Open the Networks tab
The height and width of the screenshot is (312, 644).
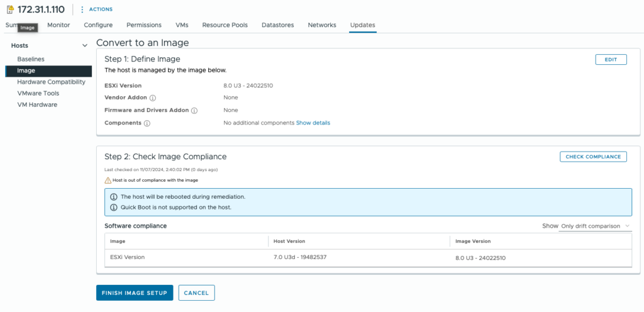322,25
